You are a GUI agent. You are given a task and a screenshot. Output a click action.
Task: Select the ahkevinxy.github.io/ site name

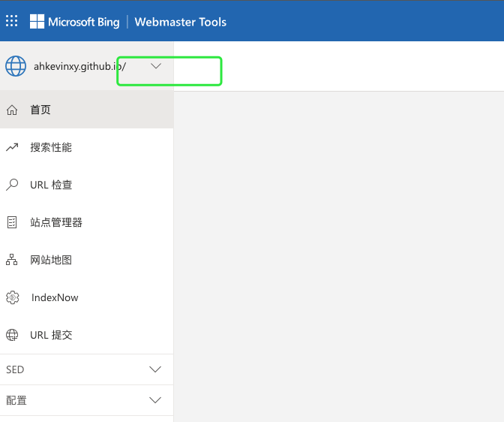tap(79, 66)
